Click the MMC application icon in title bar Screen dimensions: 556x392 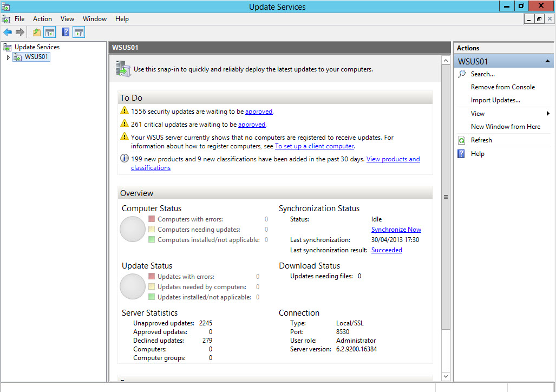pos(6,6)
